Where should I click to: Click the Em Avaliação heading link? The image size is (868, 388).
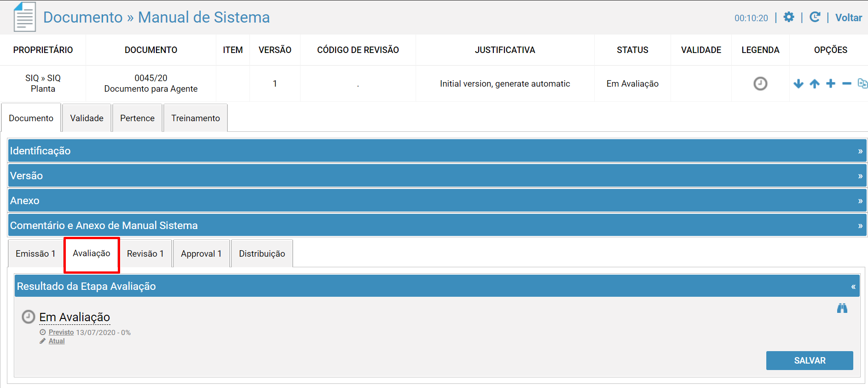tap(75, 317)
